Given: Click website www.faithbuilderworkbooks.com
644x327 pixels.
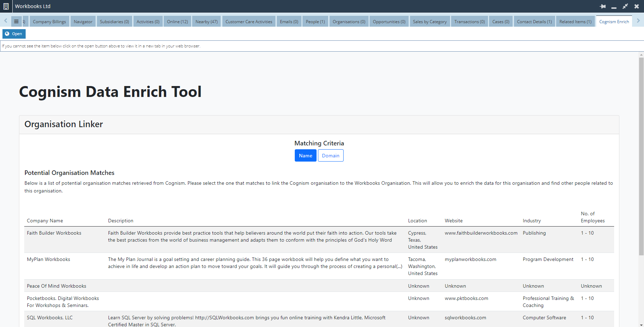Looking at the screenshot, I should pos(481,233).
